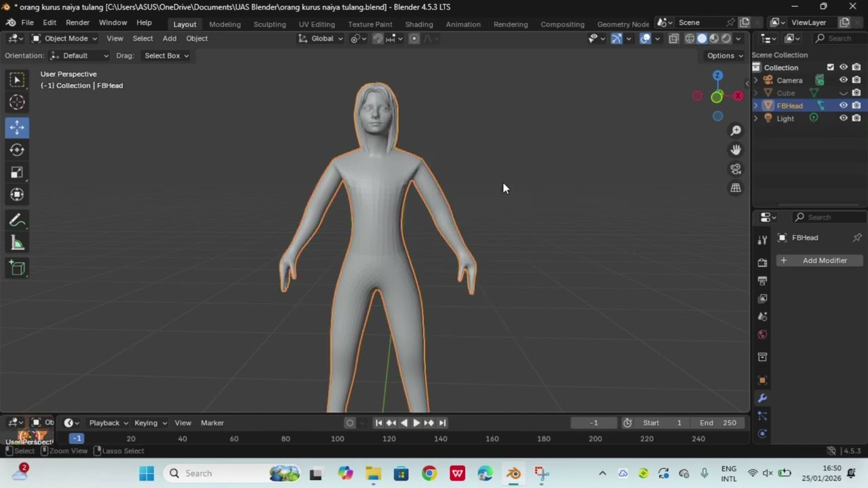
Task: Choose the Select Box tool in toolbar
Action: coord(17,80)
